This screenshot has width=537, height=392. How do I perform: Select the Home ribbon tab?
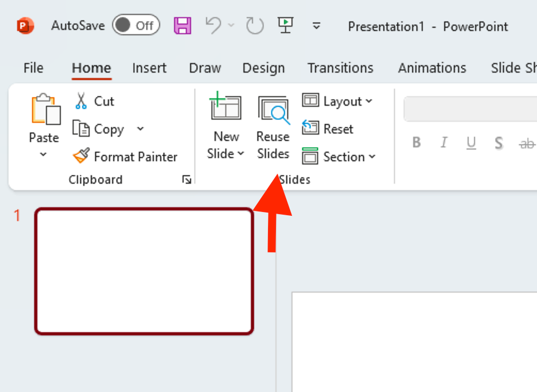click(91, 68)
